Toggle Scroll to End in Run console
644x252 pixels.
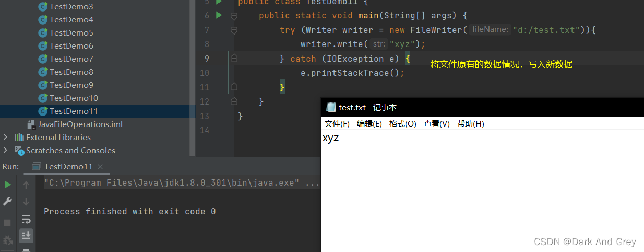pos(26,236)
